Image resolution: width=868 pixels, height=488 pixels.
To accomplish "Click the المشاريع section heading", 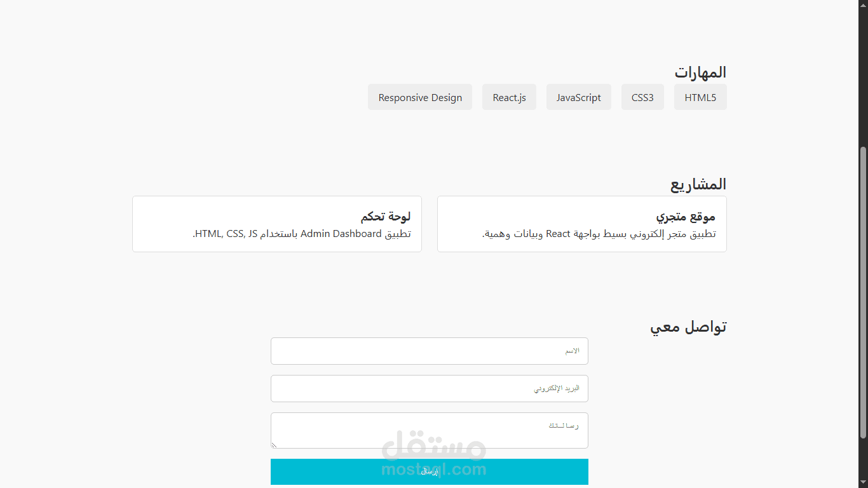I will pyautogui.click(x=698, y=184).
